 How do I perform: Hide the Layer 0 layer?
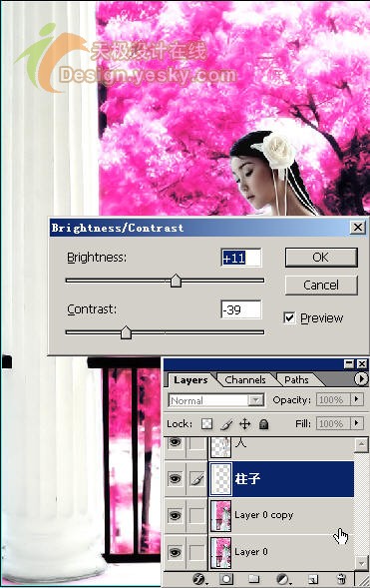pyautogui.click(x=175, y=552)
